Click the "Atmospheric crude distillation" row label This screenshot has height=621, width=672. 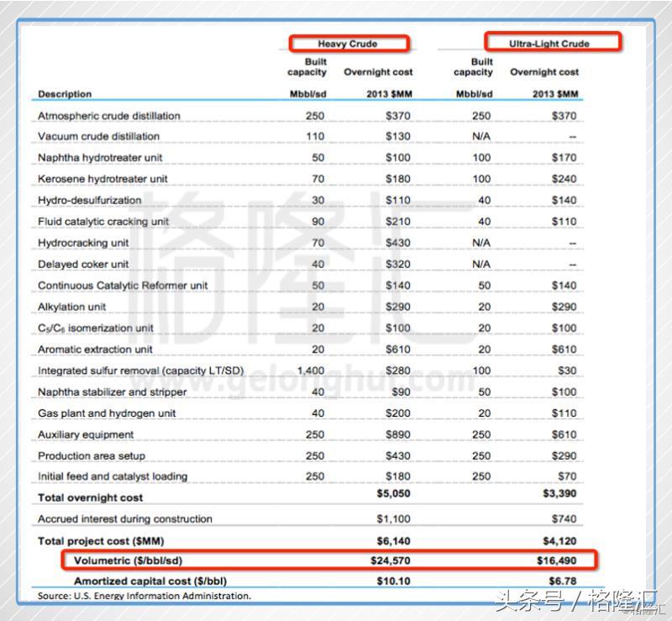pyautogui.click(x=109, y=116)
